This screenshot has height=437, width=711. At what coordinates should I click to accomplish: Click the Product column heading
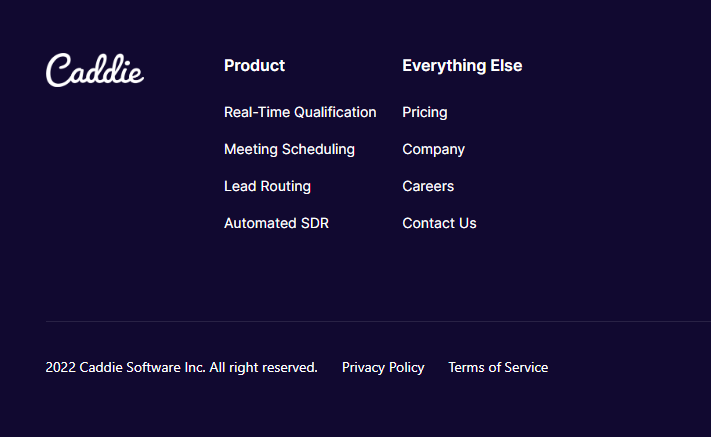pos(254,65)
